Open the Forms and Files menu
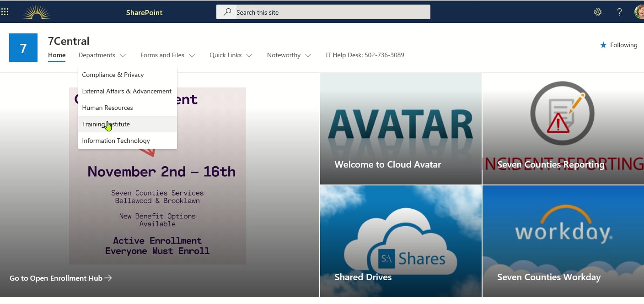 162,55
